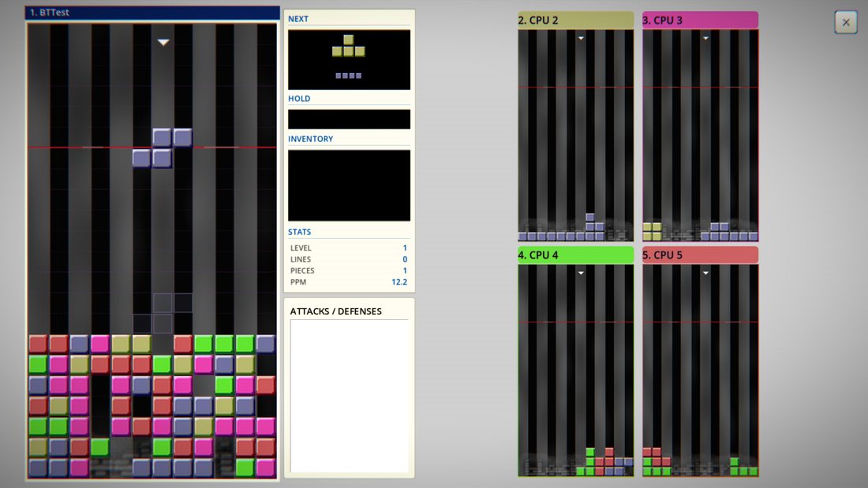
Task: Click the '1. BTTest' player title bar
Action: [152, 12]
